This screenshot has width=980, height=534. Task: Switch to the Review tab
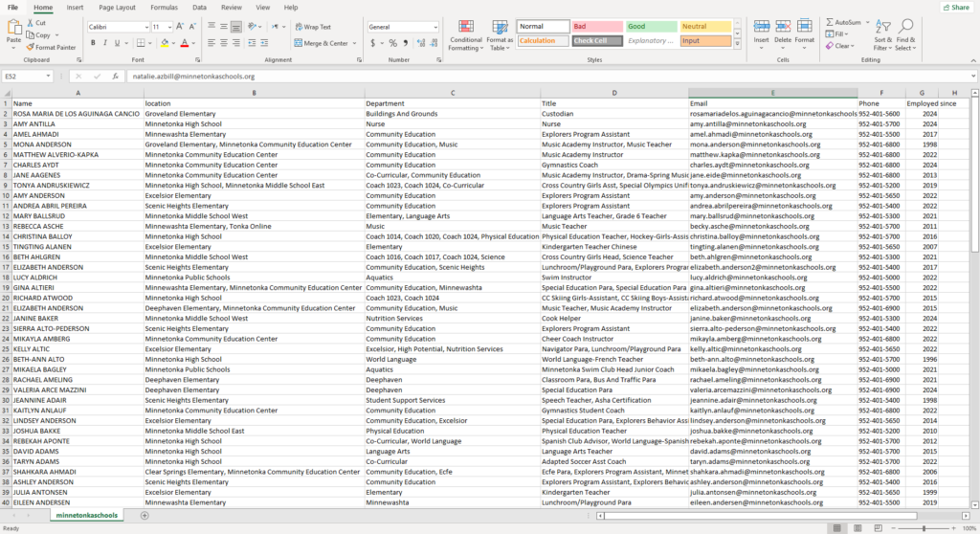click(x=232, y=8)
